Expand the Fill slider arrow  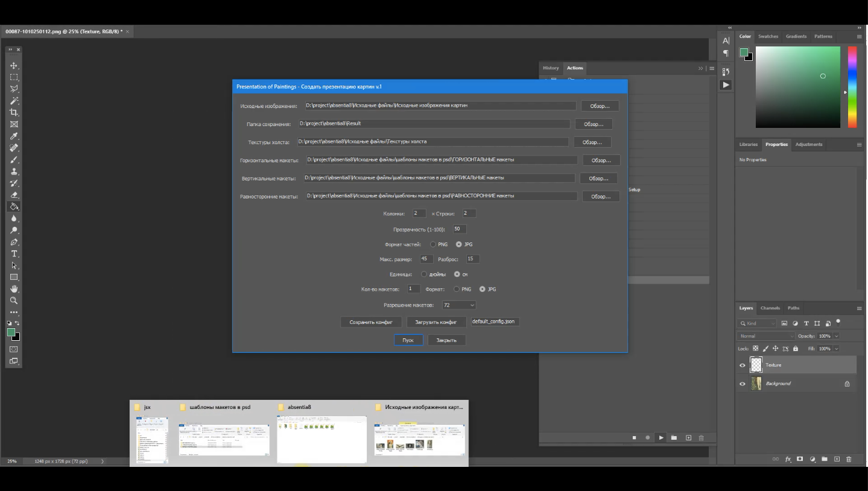(836, 349)
